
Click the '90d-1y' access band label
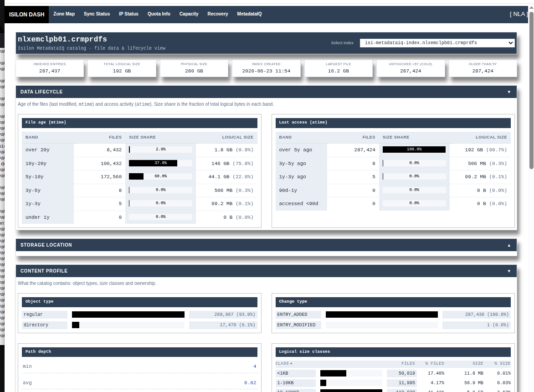[x=288, y=191]
